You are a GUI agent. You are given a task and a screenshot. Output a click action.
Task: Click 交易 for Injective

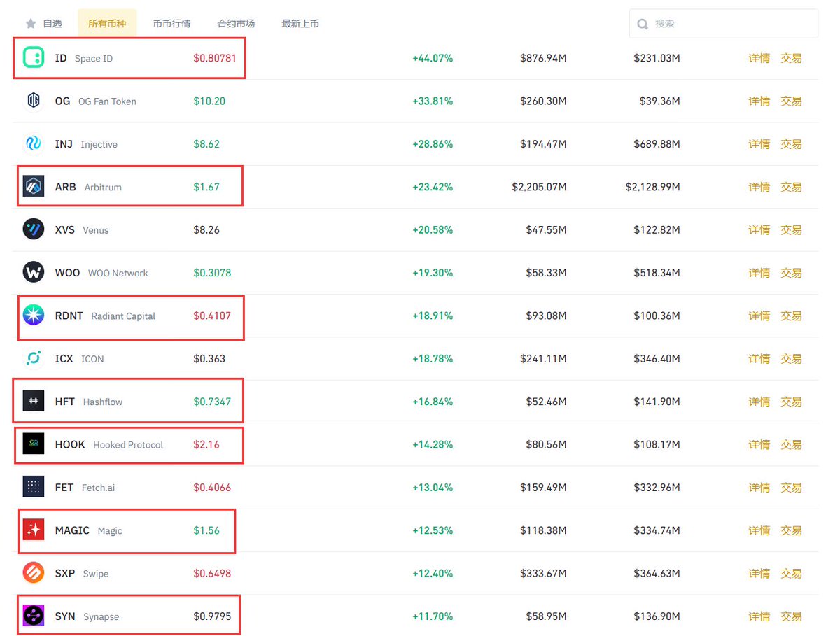tap(791, 144)
